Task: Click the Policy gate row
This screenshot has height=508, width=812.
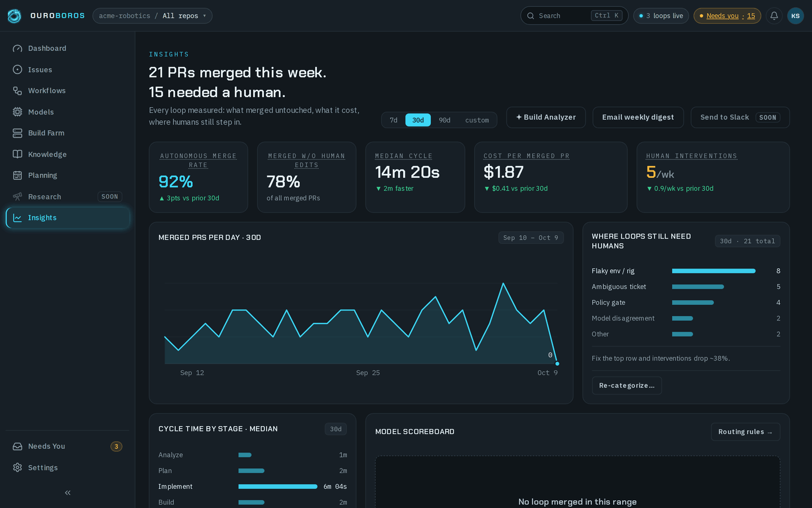Action: click(x=686, y=303)
